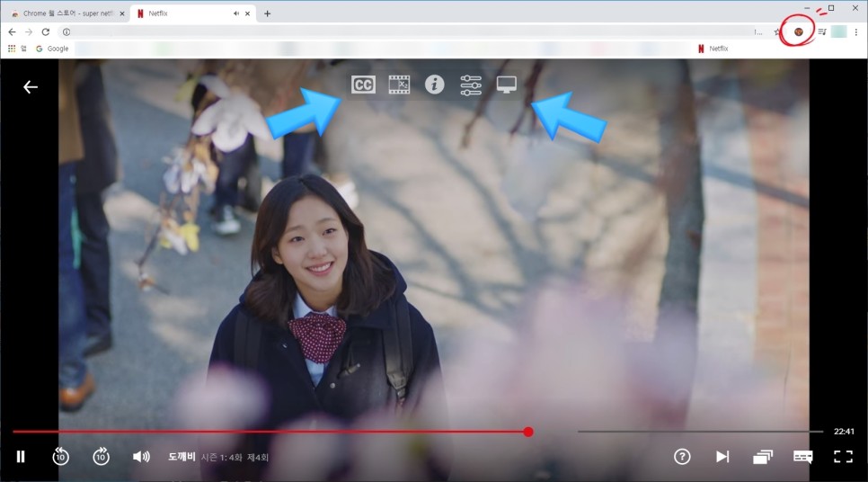The height and width of the screenshot is (482, 868).
Task: Pause the video playback
Action: 21,457
